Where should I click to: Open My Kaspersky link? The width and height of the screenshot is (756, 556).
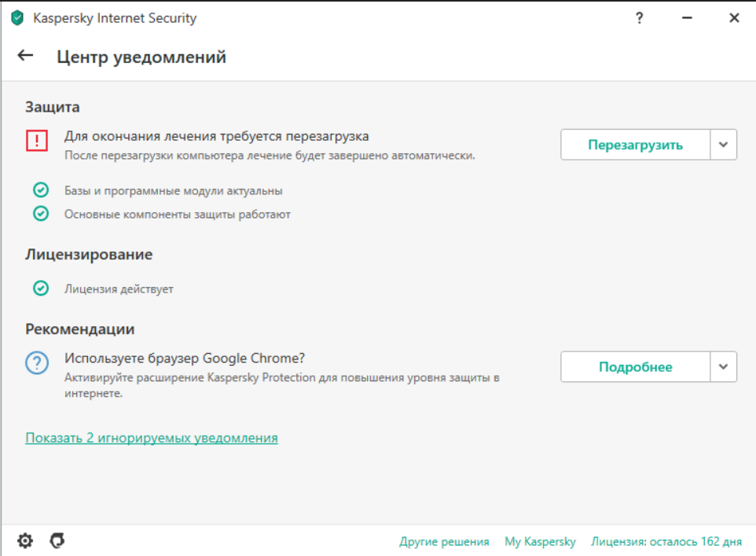[540, 542]
